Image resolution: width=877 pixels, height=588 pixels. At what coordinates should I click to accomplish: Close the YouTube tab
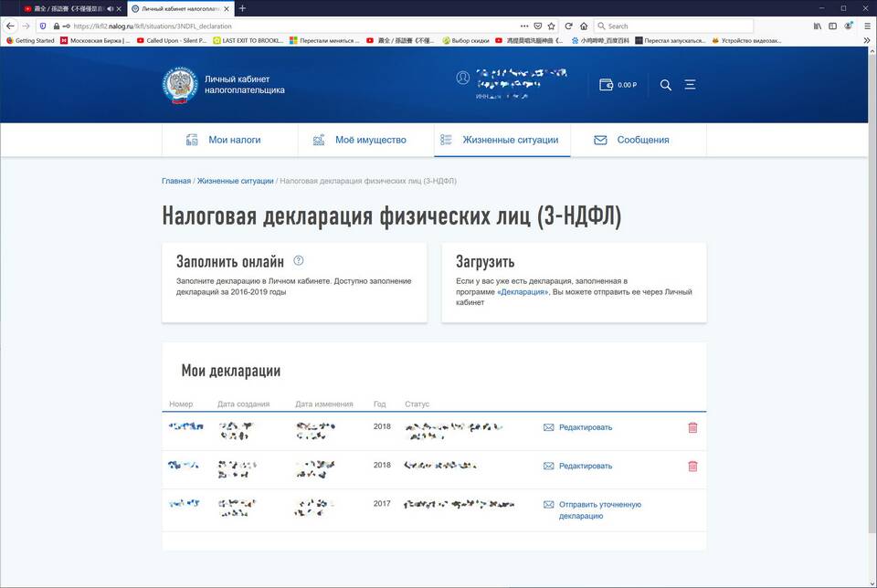tap(119, 8)
